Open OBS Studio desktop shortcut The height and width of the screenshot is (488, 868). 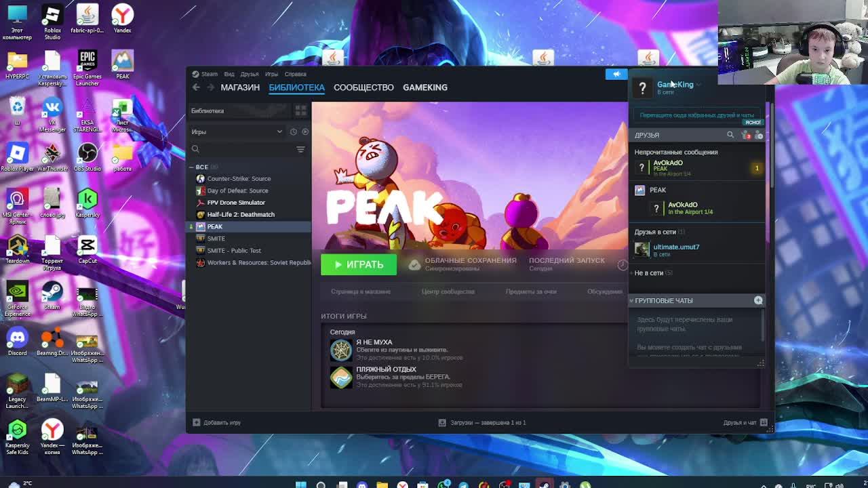pyautogui.click(x=87, y=157)
